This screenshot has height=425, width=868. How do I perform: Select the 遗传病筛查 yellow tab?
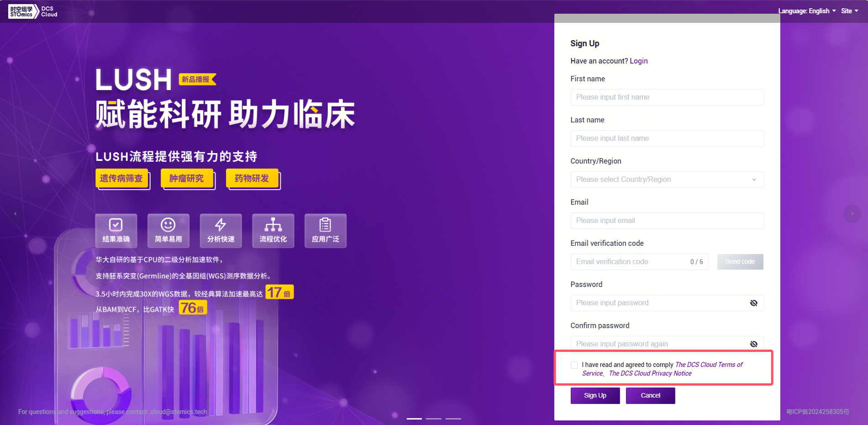[121, 178]
